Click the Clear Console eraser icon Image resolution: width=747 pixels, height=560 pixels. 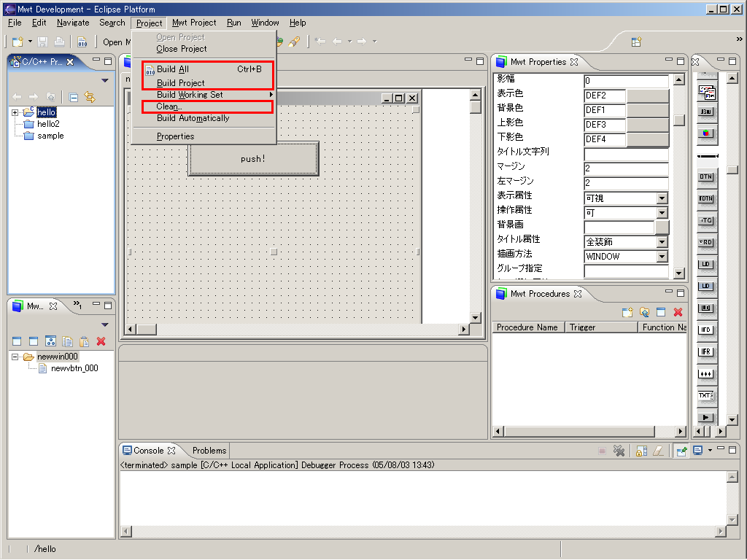click(x=659, y=451)
